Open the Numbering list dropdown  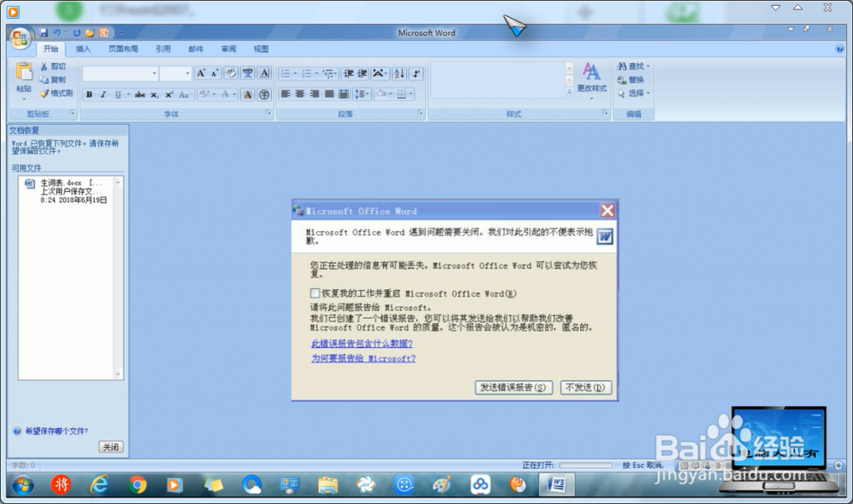pyautogui.click(x=316, y=73)
